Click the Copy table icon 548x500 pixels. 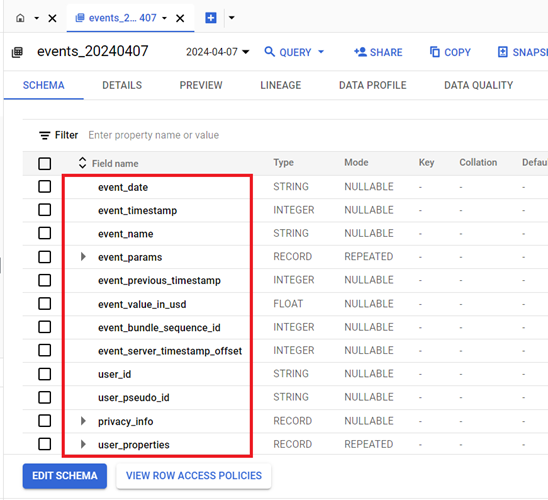435,52
